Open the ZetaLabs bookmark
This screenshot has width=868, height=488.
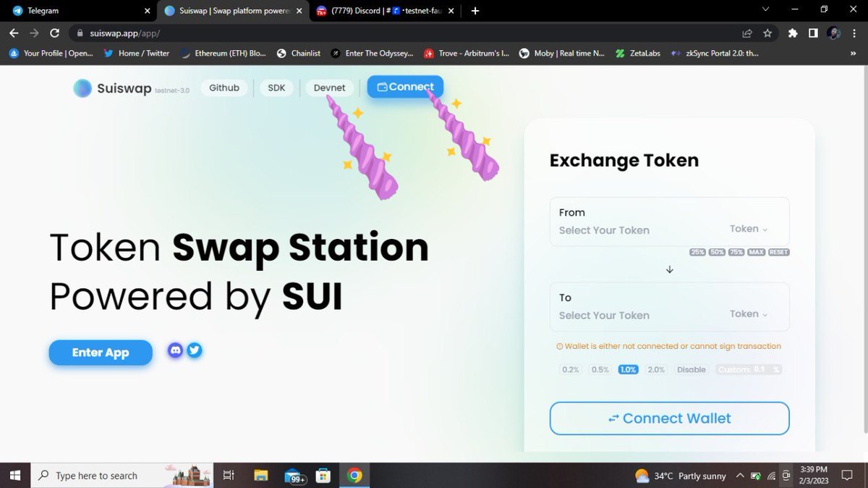coord(638,53)
